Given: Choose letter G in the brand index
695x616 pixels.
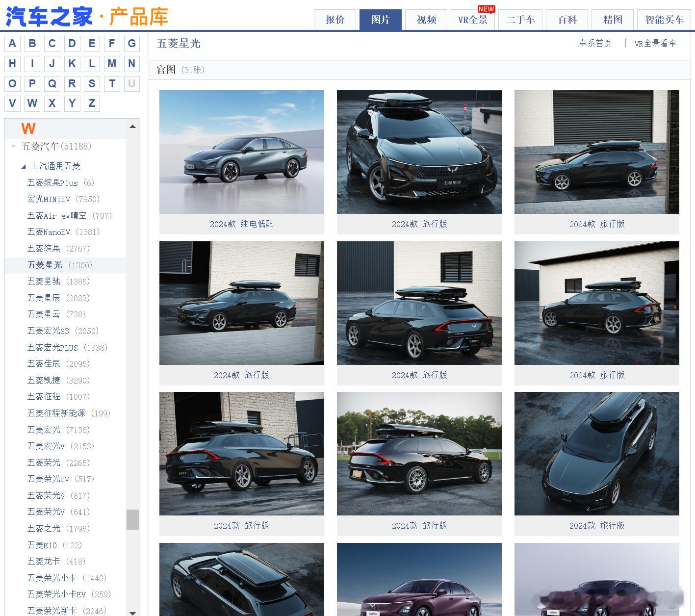Looking at the screenshot, I should coord(131,44).
